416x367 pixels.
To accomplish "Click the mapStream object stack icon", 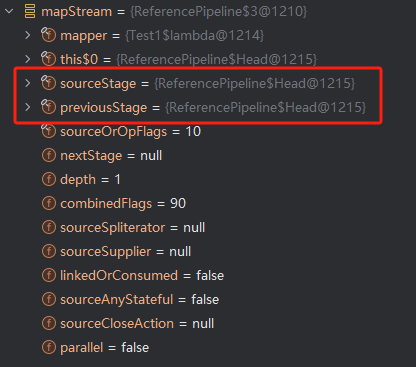I will click(30, 12).
